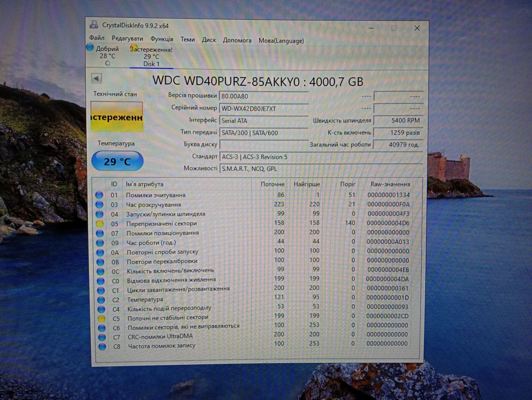Image resolution: width=532 pixels, height=400 pixels.
Task: Click the status icon for Помилки зчитування
Action: click(99, 195)
